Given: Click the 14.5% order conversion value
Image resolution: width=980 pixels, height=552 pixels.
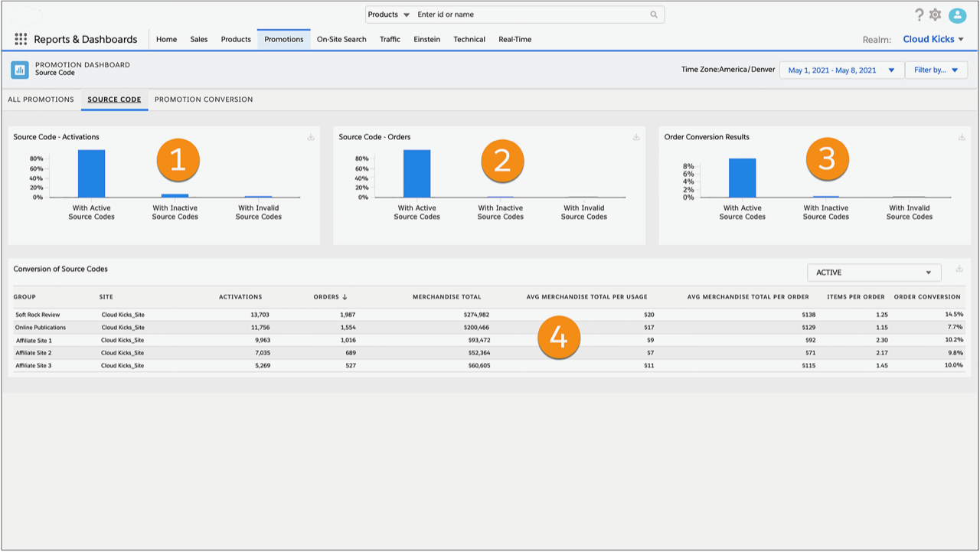Looking at the screenshot, I should point(954,315).
